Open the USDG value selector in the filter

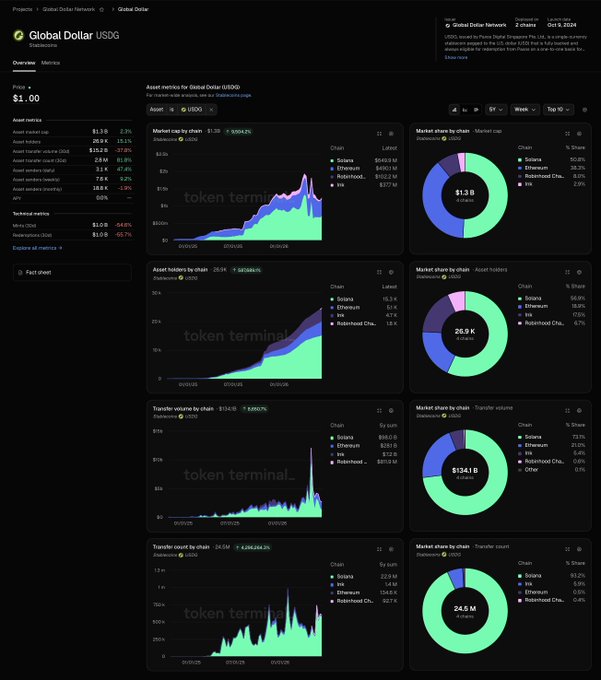pyautogui.click(x=192, y=110)
